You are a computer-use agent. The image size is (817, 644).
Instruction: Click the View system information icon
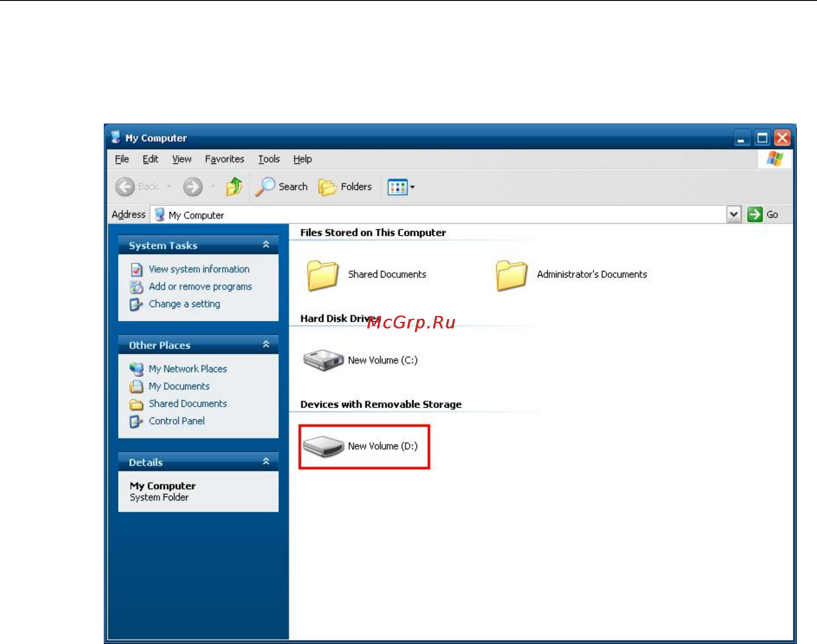point(136,269)
